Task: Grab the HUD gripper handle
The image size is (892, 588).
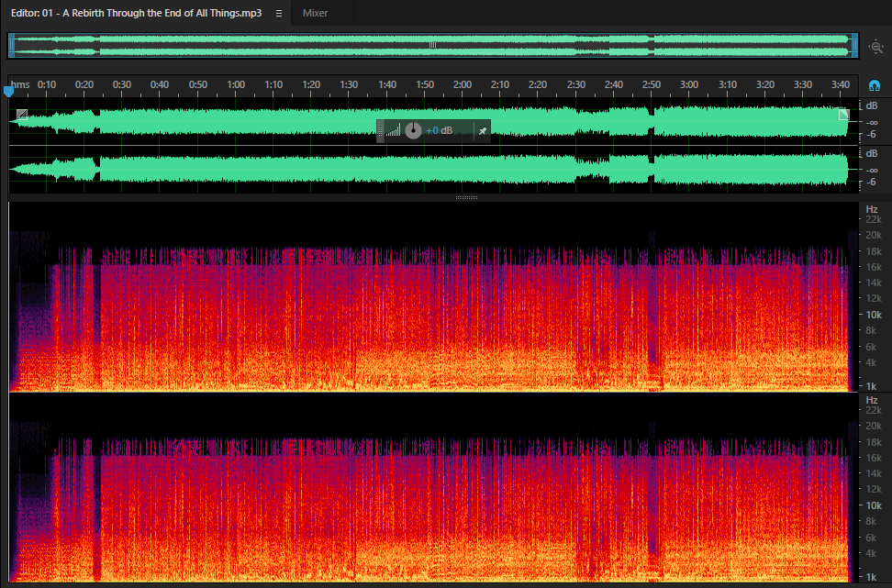Action: click(380, 131)
